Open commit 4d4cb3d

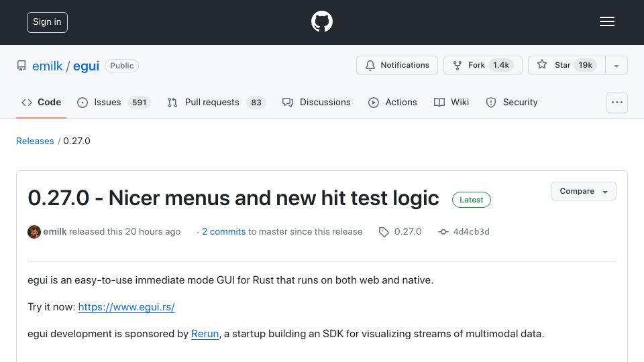tap(471, 231)
